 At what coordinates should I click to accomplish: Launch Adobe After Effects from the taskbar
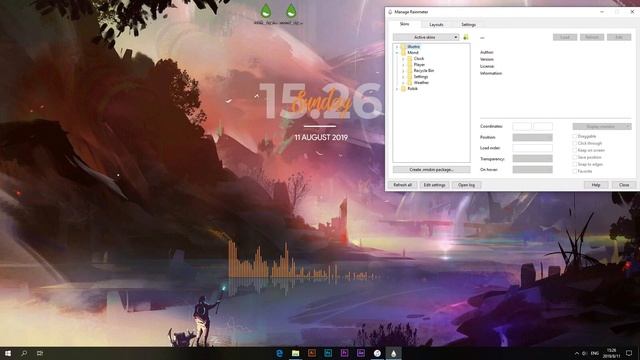tap(361, 353)
